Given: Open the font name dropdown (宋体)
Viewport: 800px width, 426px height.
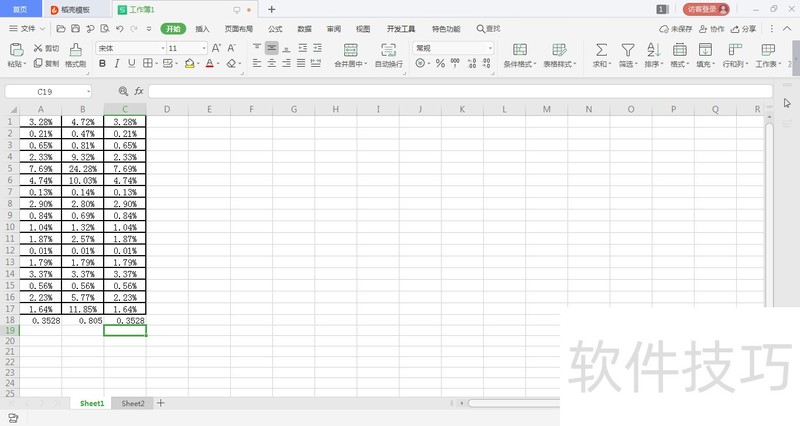Looking at the screenshot, I should [163, 48].
